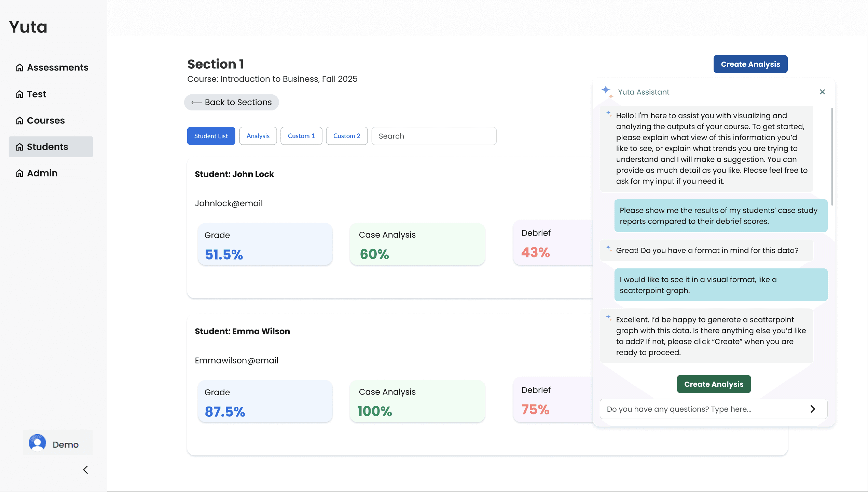
Task: Send message with chat arrow icon
Action: click(813, 409)
